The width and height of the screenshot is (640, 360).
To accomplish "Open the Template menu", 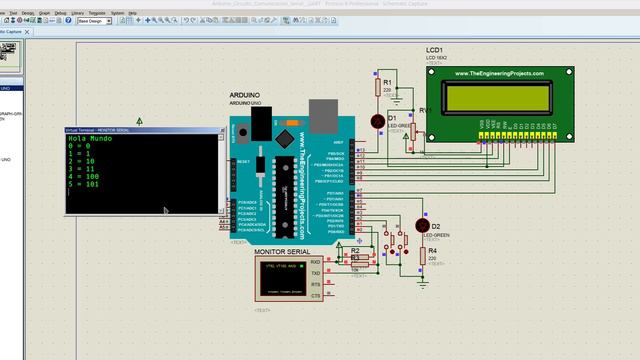I will [97, 13].
